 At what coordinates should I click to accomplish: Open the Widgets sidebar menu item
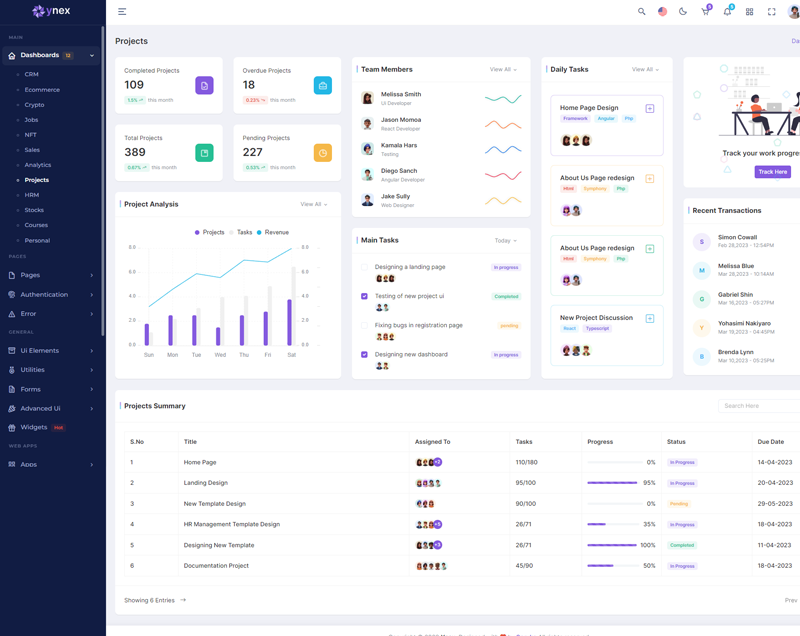pyautogui.click(x=34, y=427)
